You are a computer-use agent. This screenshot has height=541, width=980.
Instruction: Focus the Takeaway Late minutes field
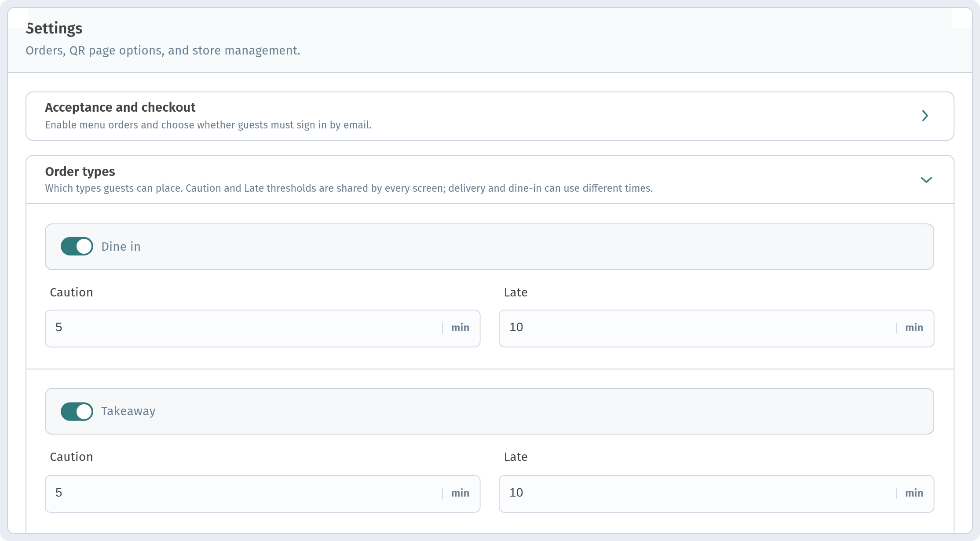pyautogui.click(x=717, y=493)
